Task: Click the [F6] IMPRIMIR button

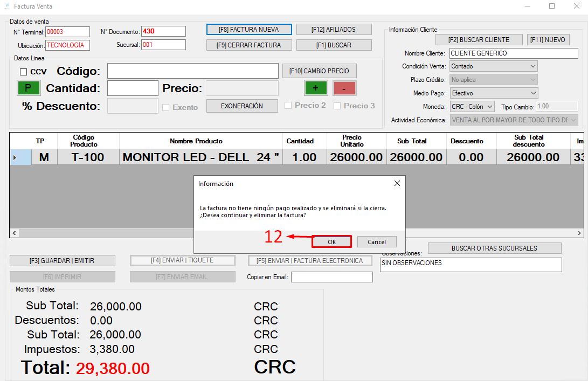Action: point(63,277)
